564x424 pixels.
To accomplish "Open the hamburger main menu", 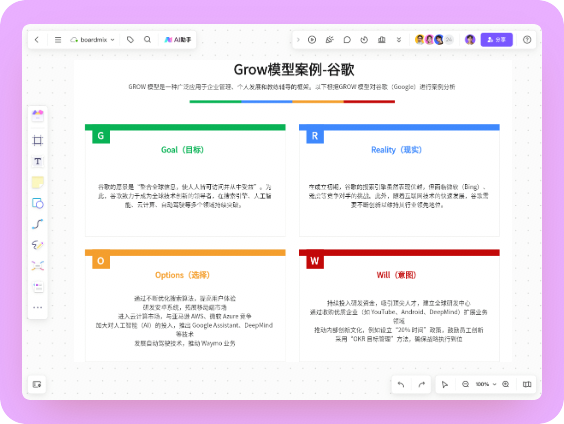I will point(58,40).
